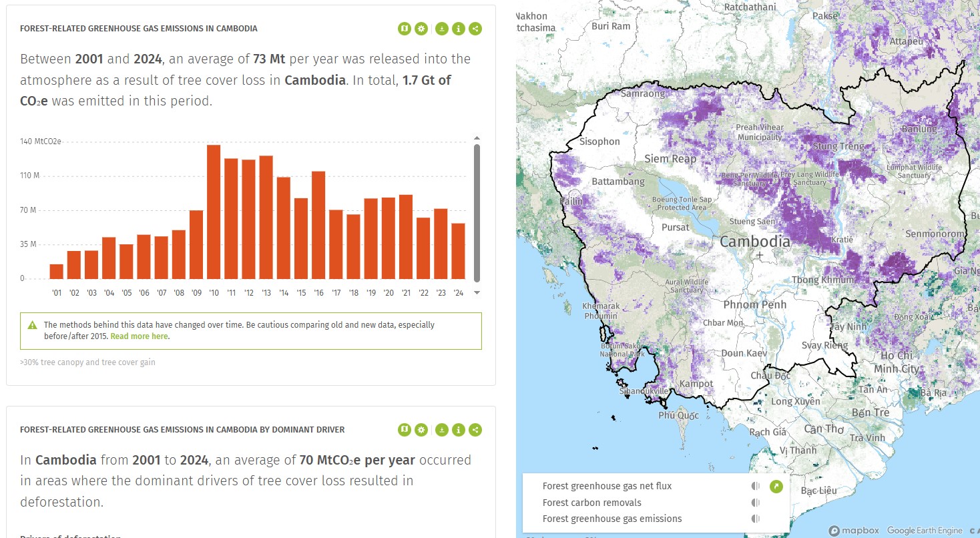The height and width of the screenshot is (538, 980).
Task: Click the chart scrollbar down arrow
Action: pyautogui.click(x=477, y=292)
